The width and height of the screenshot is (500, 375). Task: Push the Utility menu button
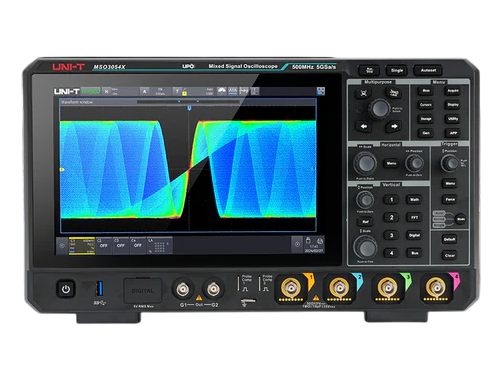tap(453, 119)
